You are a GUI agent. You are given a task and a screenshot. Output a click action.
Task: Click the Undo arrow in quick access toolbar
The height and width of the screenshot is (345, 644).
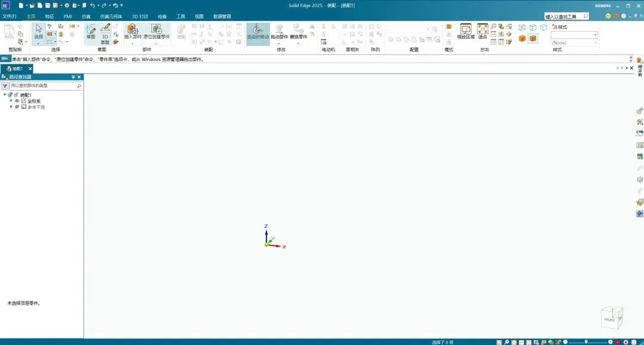[92, 5]
